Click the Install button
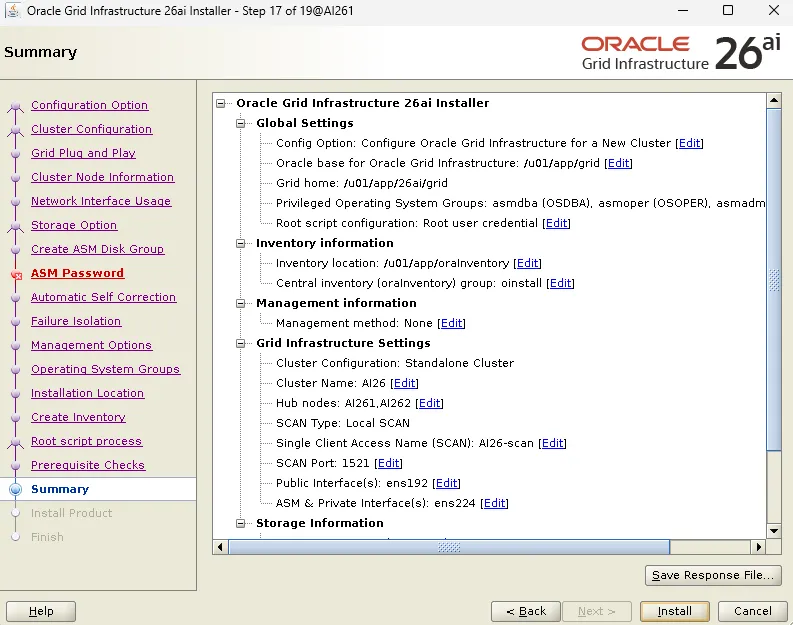Image resolution: width=793 pixels, height=625 pixels. (x=674, y=611)
